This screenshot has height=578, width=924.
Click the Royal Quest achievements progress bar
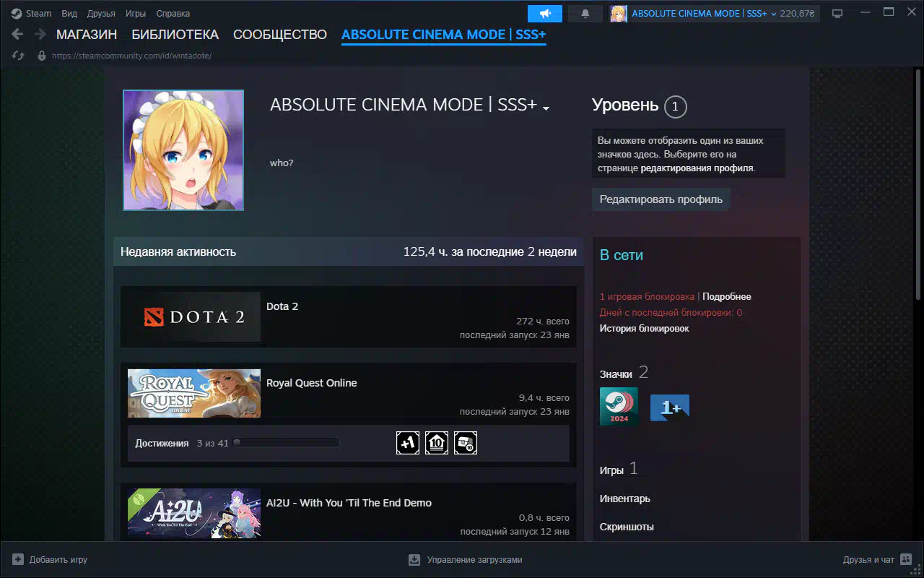pyautogui.click(x=285, y=443)
